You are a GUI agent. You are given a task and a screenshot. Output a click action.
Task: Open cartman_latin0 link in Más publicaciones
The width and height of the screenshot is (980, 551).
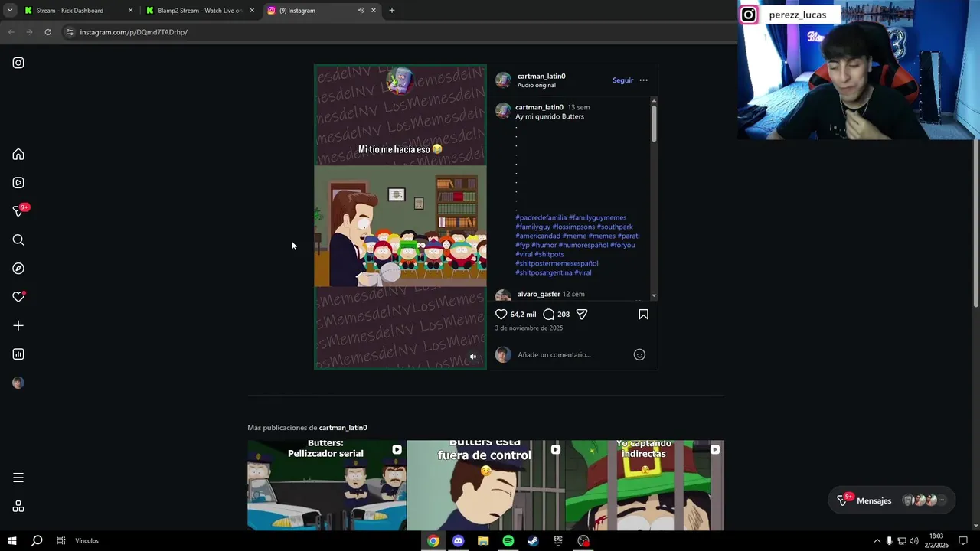343,428
